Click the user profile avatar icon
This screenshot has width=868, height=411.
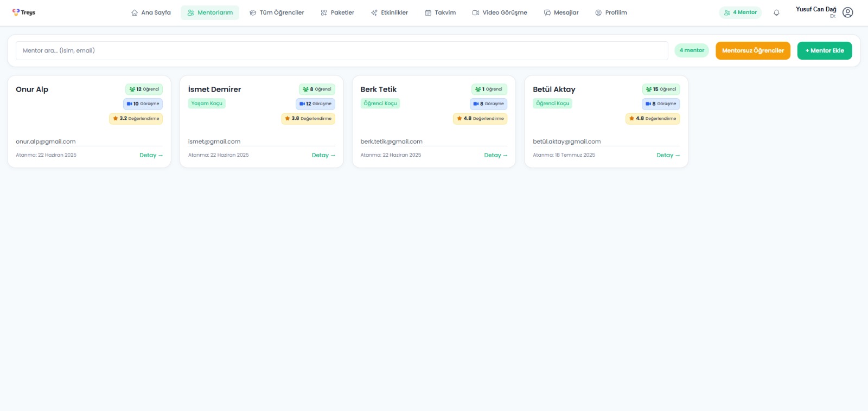click(x=847, y=12)
